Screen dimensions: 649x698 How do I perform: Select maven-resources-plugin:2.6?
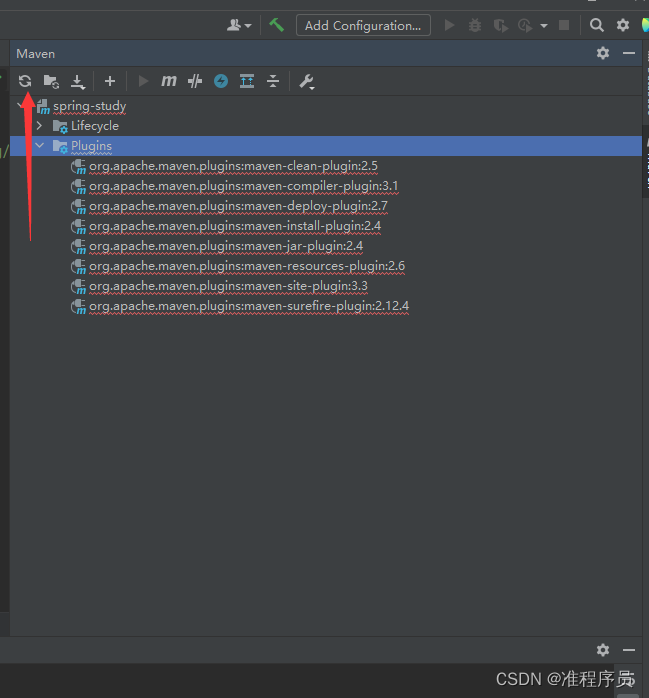pyautogui.click(x=247, y=266)
